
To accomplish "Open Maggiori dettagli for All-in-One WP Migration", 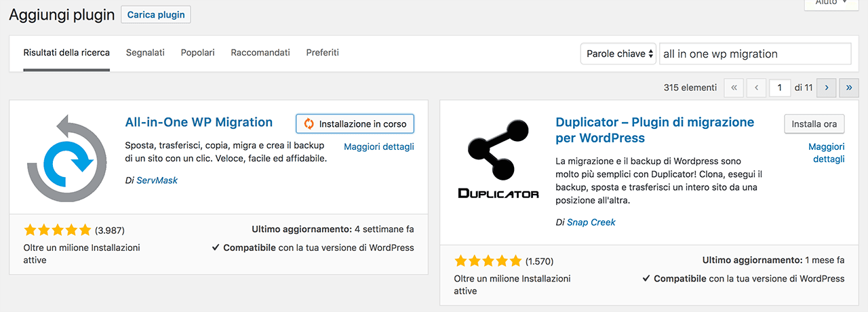I will (379, 147).
